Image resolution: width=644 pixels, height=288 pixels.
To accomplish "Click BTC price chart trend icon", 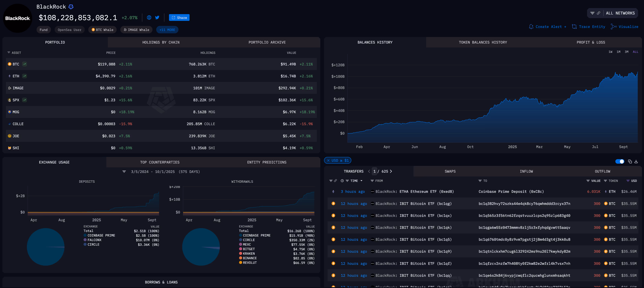I will pos(24,64).
